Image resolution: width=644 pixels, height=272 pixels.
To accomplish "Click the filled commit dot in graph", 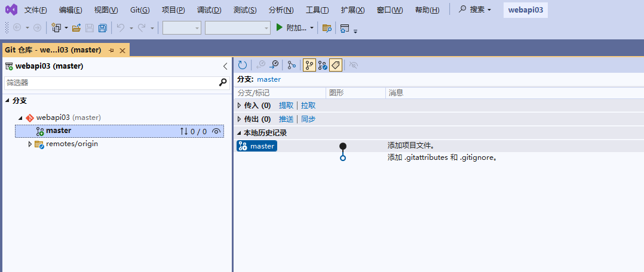I will 343,146.
